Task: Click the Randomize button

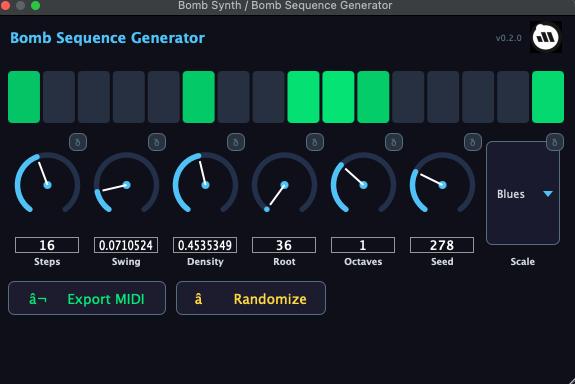Action: click(251, 298)
